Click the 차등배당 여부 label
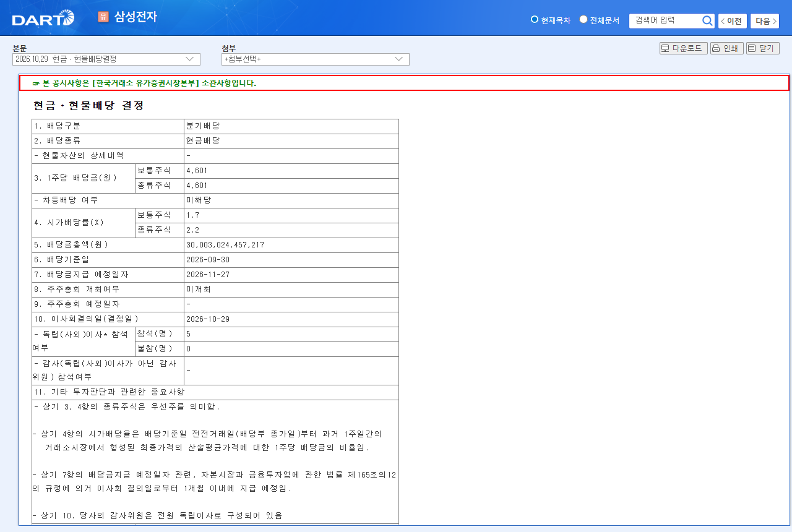 (66, 200)
